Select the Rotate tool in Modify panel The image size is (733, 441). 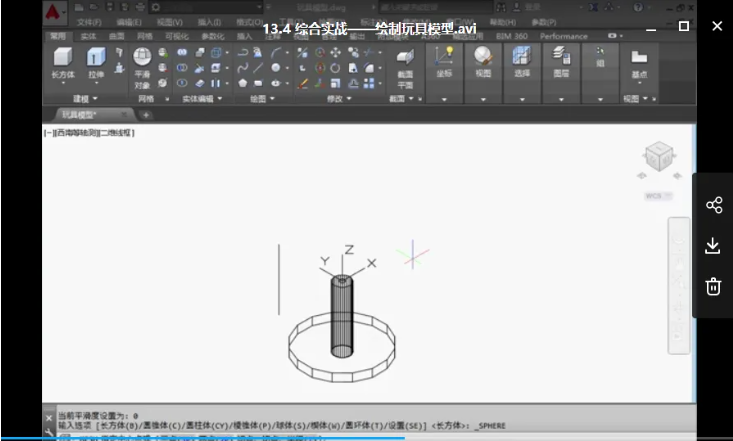click(x=335, y=68)
